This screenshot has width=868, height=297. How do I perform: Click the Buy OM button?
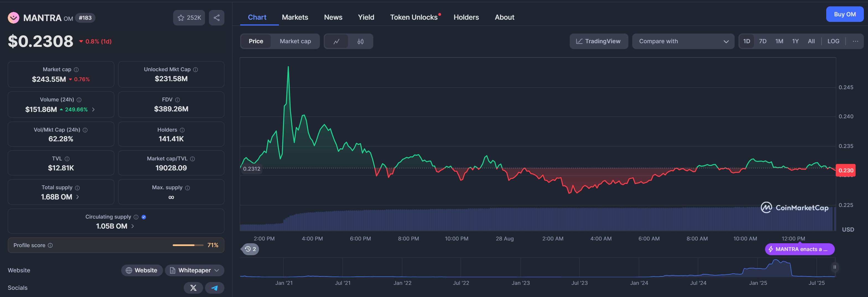coord(844,14)
